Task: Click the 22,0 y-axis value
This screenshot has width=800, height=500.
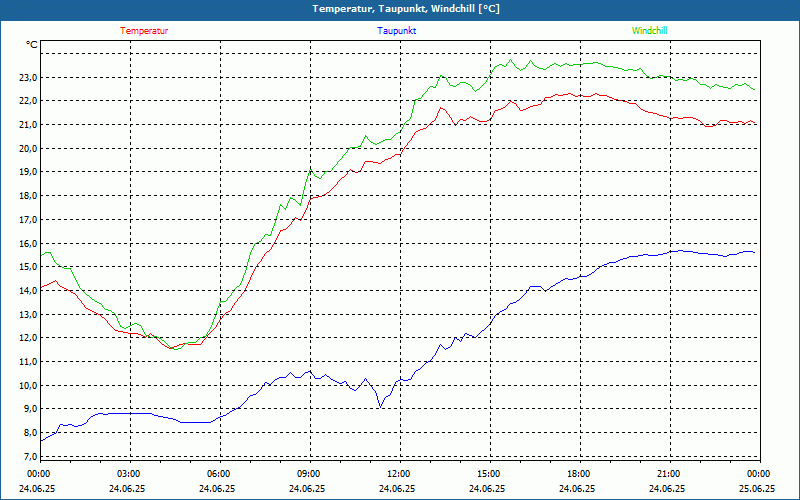Action: tap(28, 101)
